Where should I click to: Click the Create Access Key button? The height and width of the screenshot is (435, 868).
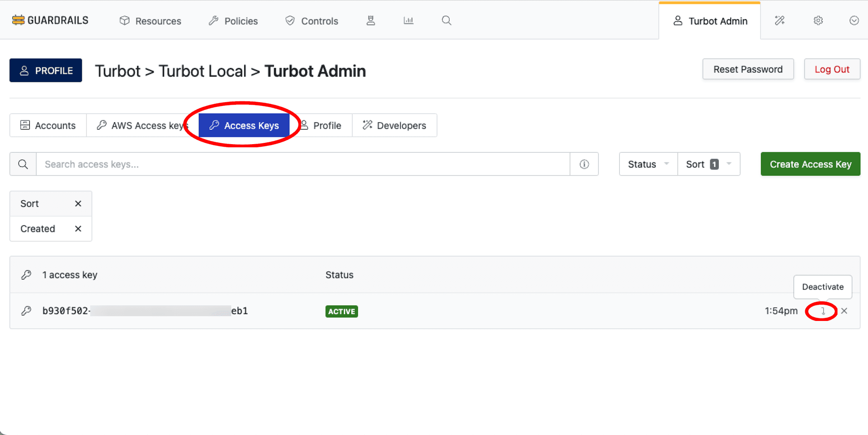(x=810, y=164)
